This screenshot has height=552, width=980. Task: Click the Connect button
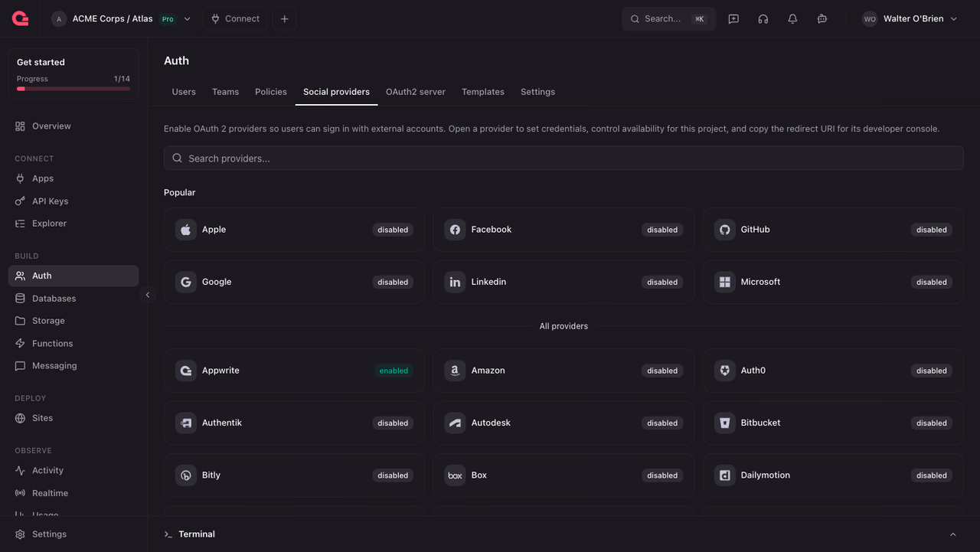[235, 19]
